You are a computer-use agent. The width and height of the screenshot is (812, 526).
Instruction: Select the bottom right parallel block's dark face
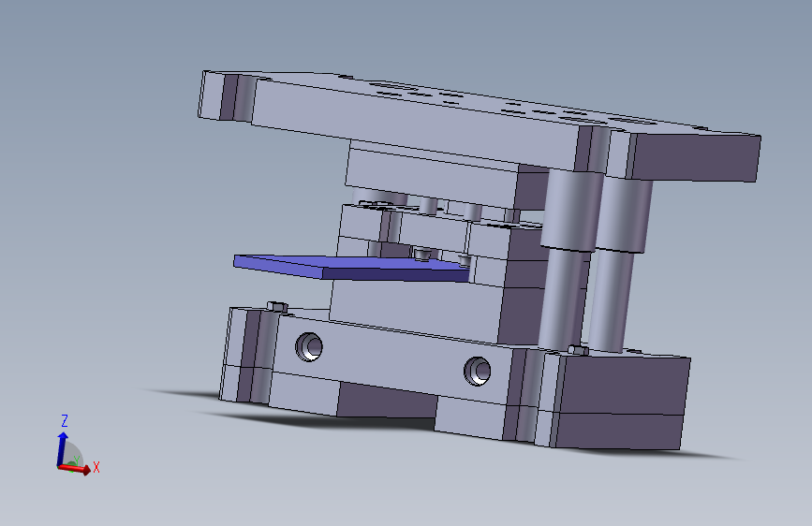click(x=617, y=430)
